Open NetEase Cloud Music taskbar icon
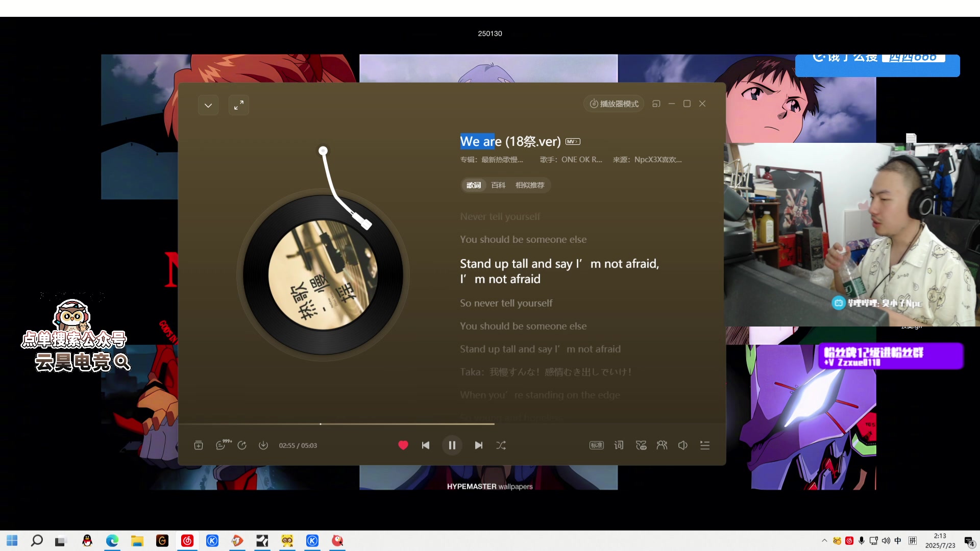Screen dimensions: 980x551 (x=187, y=541)
